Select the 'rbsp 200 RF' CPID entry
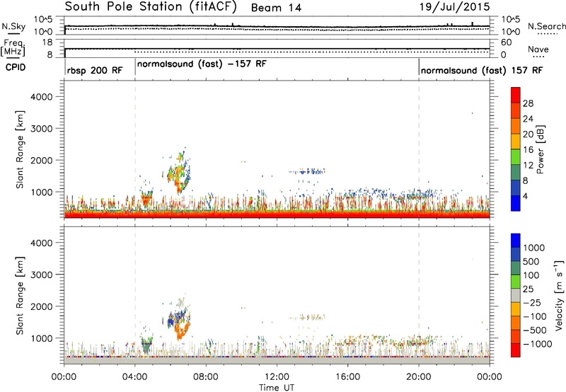Image resolution: width=566 pixels, height=392 pixels. tap(95, 70)
